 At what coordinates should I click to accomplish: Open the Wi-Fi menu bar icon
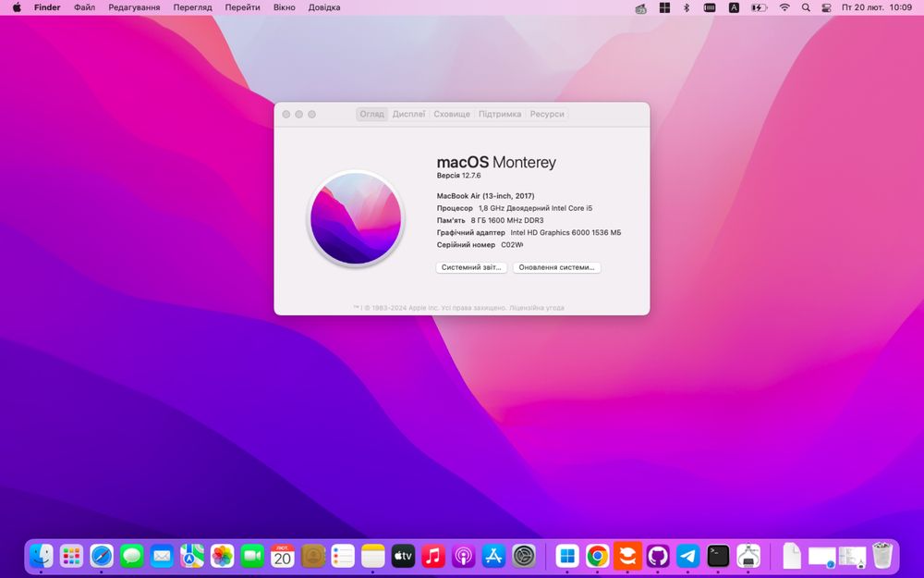coord(784,7)
